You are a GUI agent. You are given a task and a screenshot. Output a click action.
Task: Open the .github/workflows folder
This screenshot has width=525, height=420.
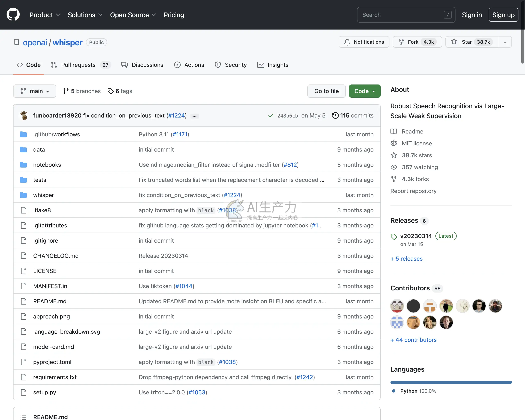click(56, 134)
